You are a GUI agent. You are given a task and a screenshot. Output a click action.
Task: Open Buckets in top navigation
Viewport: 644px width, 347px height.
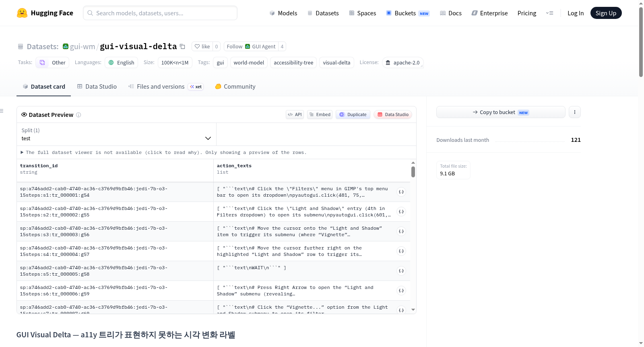click(408, 13)
